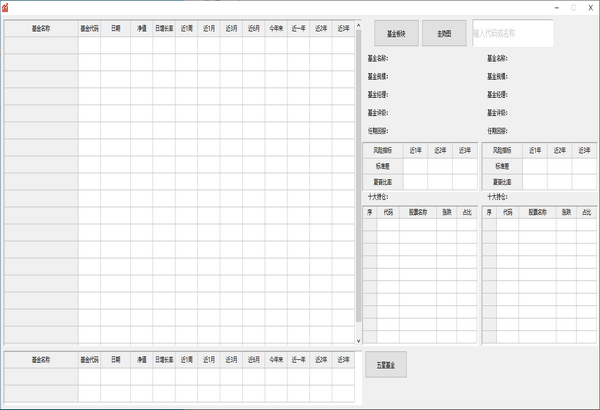Select the 基金代码 header in top table
600x410 pixels.
(x=89, y=29)
